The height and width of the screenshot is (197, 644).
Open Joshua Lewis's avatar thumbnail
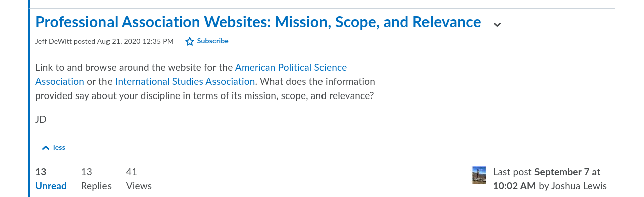[x=479, y=175]
